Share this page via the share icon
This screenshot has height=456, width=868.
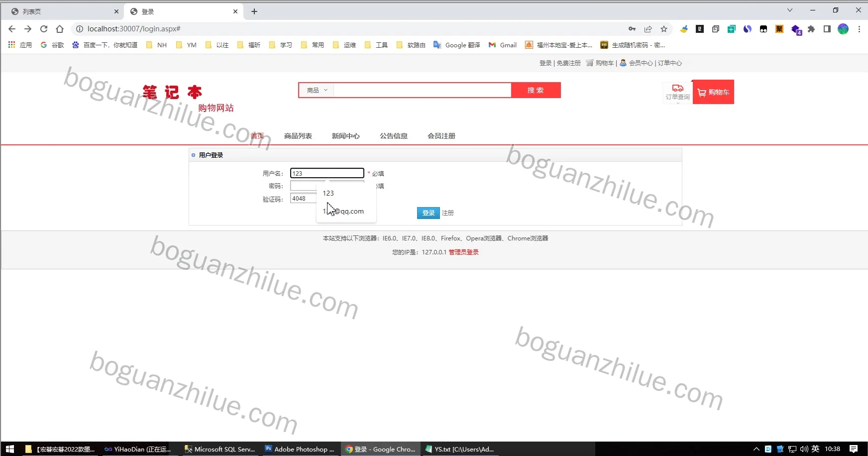point(648,29)
